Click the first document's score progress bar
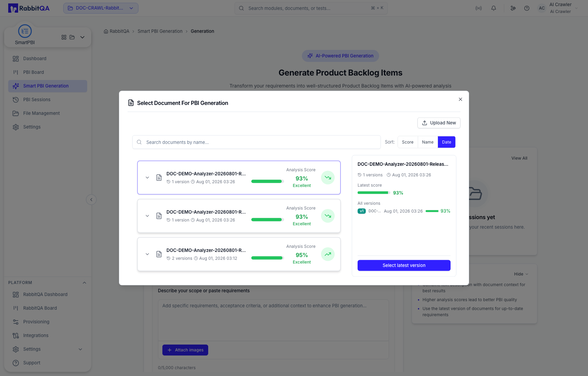This screenshot has width=588, height=376. (x=267, y=182)
